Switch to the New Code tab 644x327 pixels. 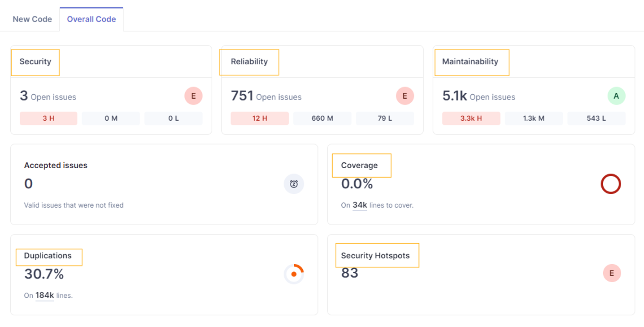point(32,19)
